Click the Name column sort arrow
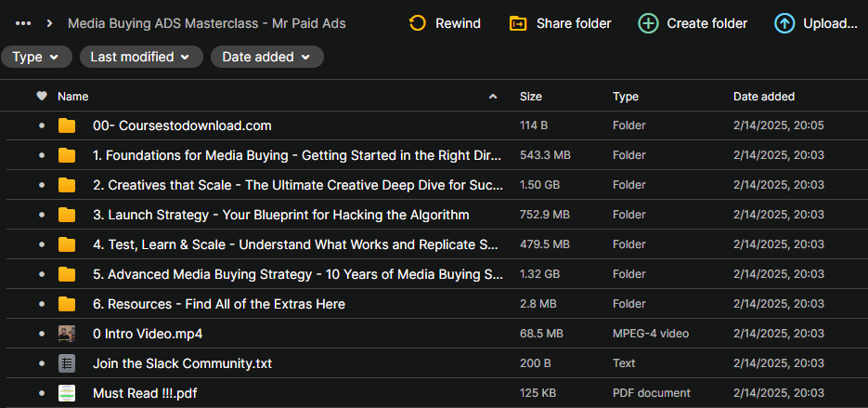868x408 pixels. pyautogui.click(x=493, y=97)
